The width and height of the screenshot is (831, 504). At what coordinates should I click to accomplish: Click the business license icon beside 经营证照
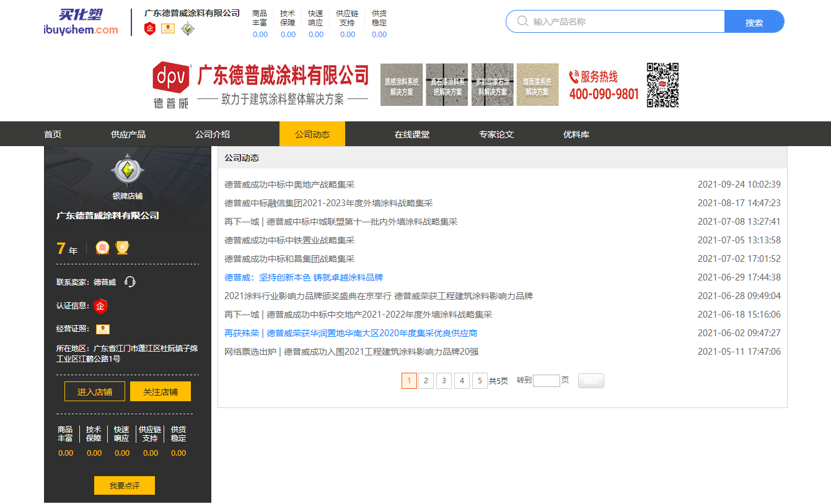pyautogui.click(x=103, y=329)
